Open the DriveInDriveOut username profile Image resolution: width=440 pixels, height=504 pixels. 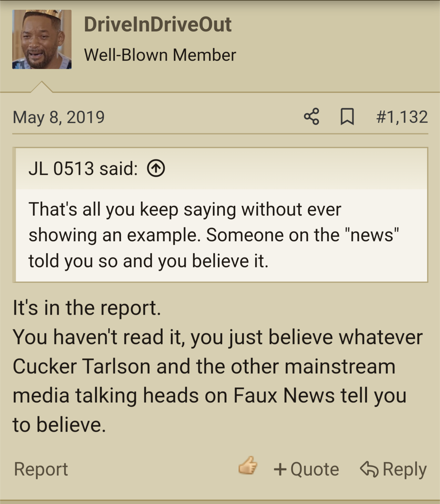[x=157, y=25]
